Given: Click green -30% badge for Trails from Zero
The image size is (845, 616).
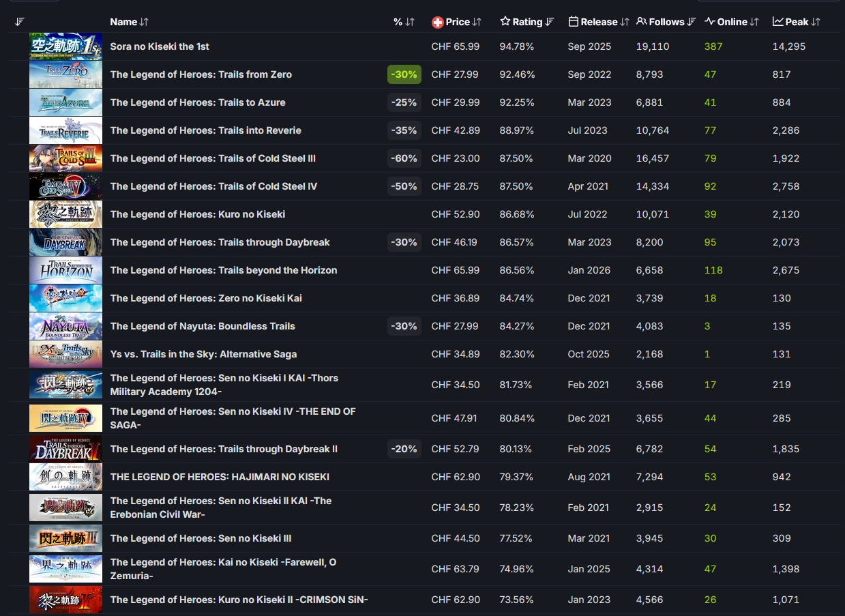Looking at the screenshot, I should [404, 74].
